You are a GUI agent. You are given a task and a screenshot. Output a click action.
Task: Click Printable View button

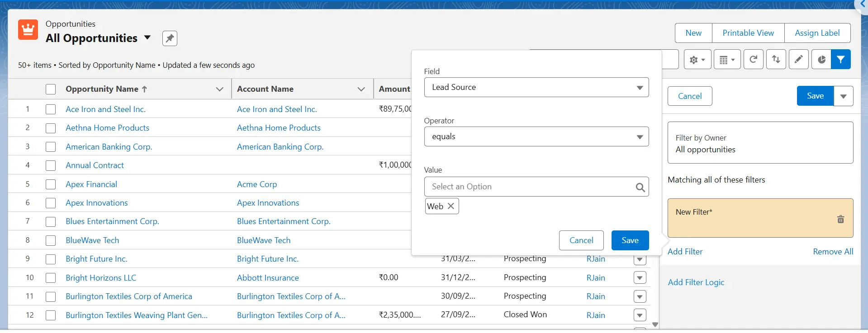[748, 33]
